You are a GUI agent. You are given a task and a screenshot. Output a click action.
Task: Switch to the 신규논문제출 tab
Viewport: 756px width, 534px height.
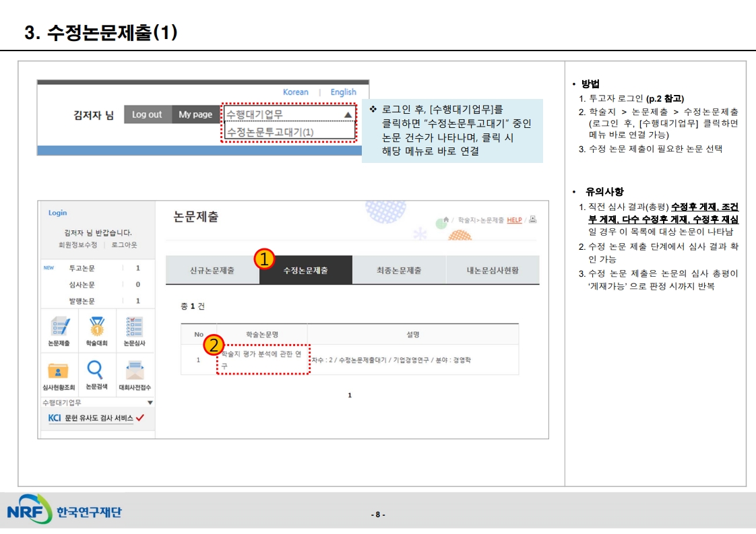[212, 270]
